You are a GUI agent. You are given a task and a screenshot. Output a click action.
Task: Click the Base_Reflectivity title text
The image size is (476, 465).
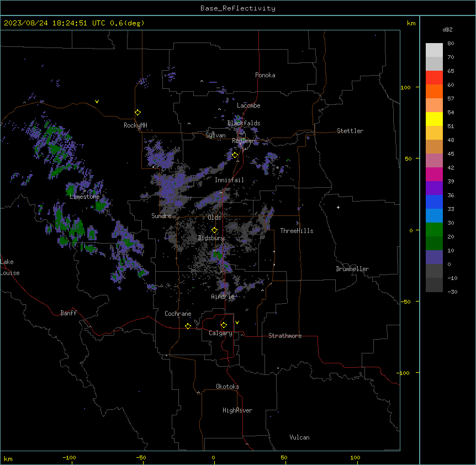[238, 8]
